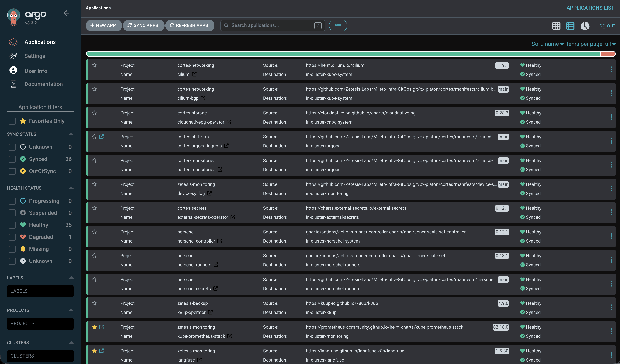Check the Progressing health filter
Viewport: 620px width, 364px height.
pos(12,201)
